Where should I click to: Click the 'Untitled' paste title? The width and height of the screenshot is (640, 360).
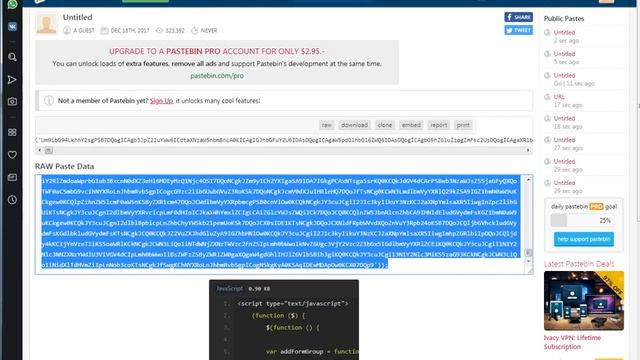coord(78,17)
